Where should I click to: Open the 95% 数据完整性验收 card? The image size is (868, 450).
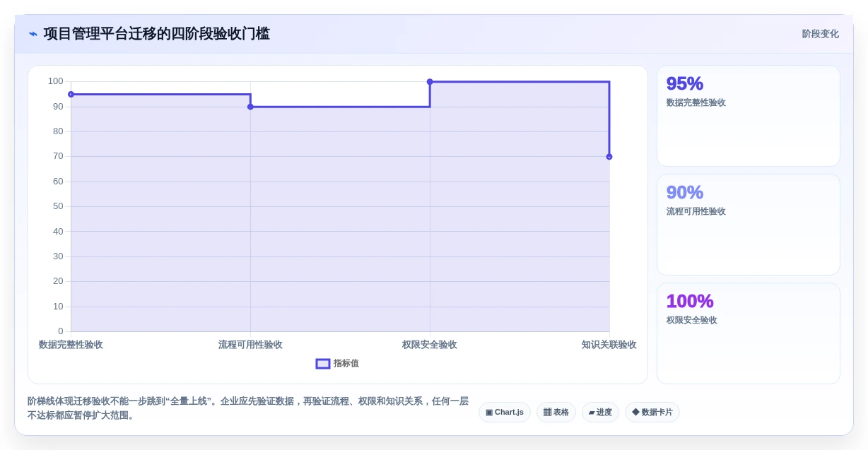(x=749, y=116)
